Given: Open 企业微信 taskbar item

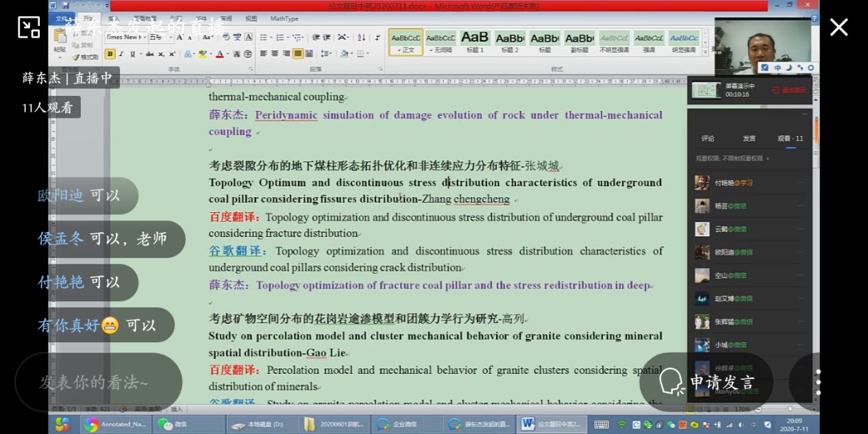Looking at the screenshot, I should pos(406,424).
